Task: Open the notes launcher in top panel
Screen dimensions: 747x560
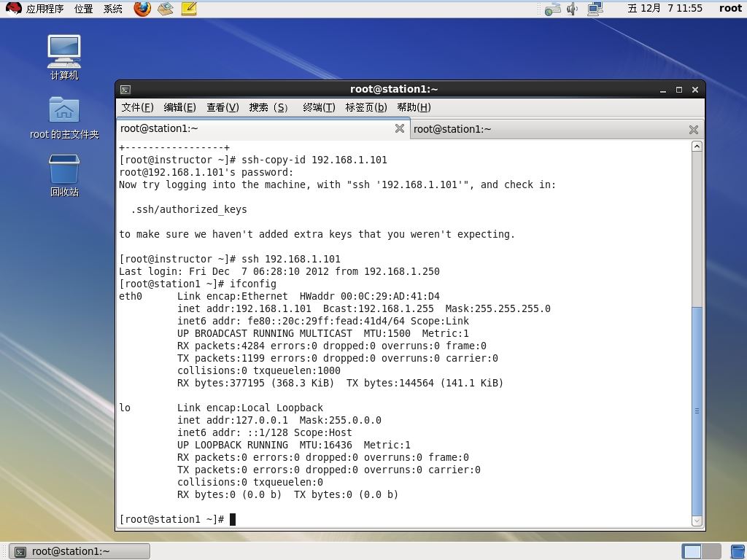Action: (189, 8)
